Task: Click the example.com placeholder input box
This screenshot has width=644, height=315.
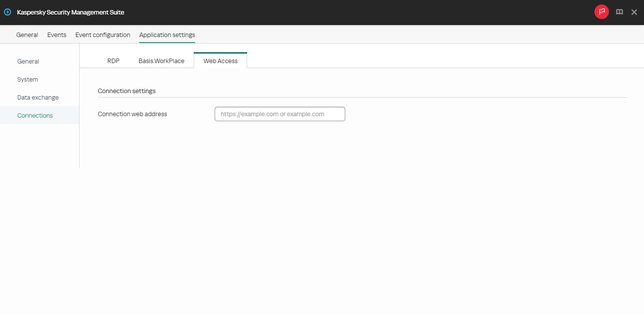Action: pos(279,114)
